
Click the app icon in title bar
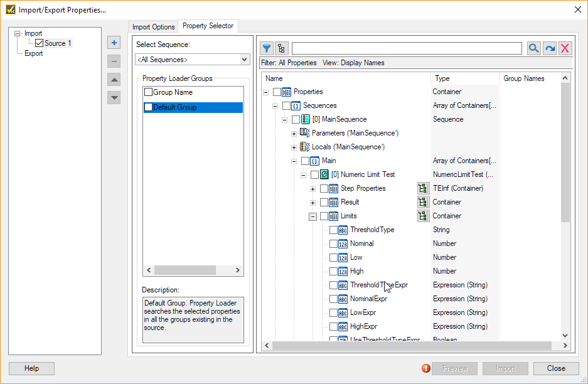(x=11, y=9)
